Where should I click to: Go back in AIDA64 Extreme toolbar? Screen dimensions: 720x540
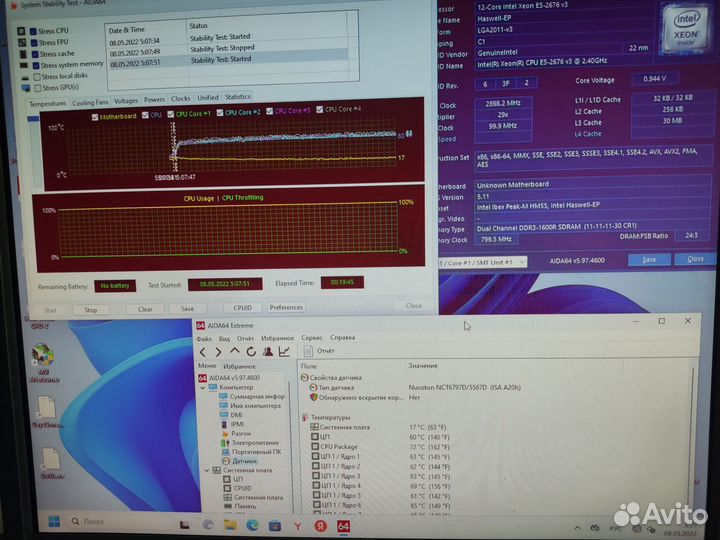(202, 352)
